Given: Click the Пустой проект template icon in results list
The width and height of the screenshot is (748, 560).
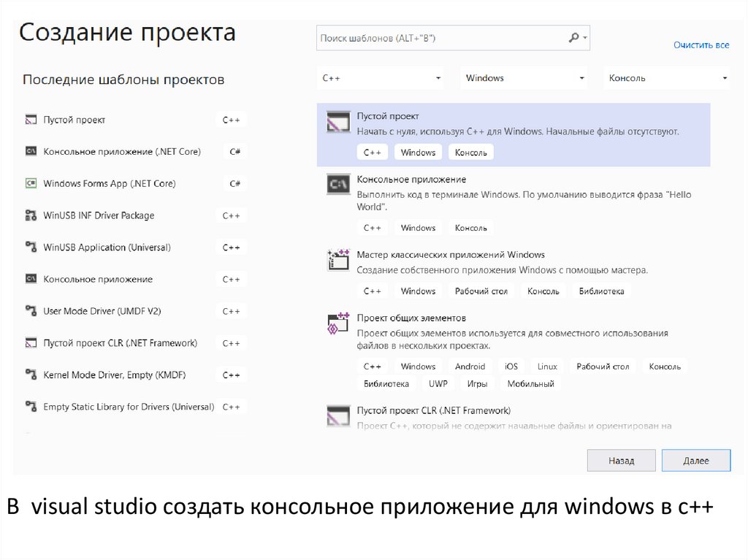Looking at the screenshot, I should coord(337,123).
